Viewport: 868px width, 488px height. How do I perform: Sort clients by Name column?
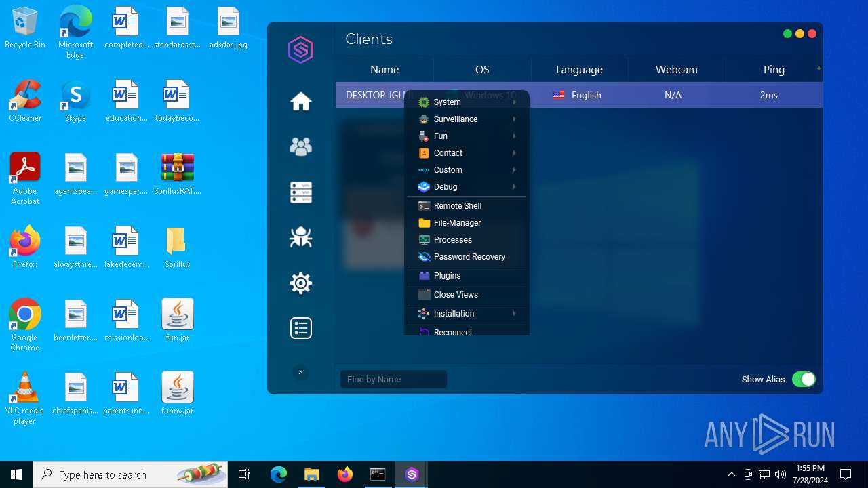[384, 70]
